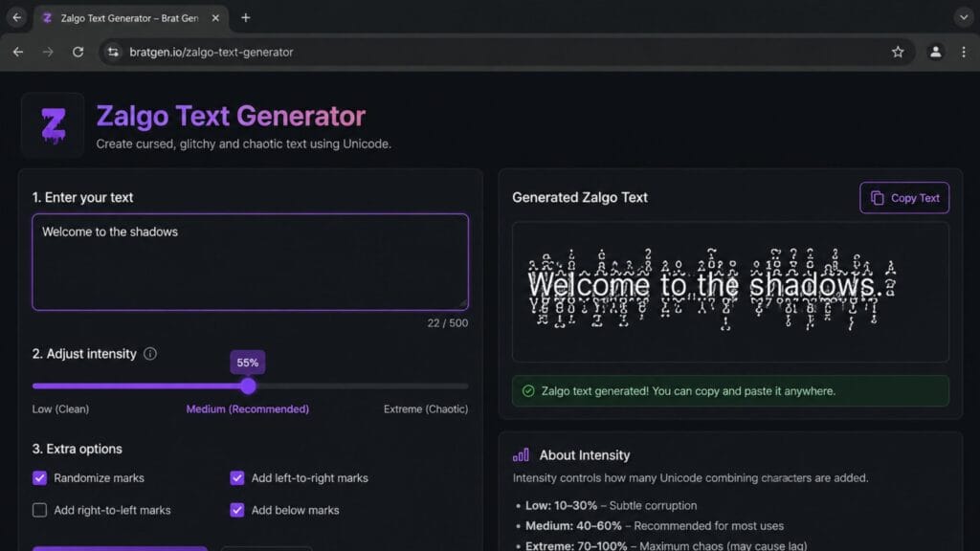The image size is (980, 551).
Task: Click the '55%' intensity tooltip
Action: tap(248, 363)
